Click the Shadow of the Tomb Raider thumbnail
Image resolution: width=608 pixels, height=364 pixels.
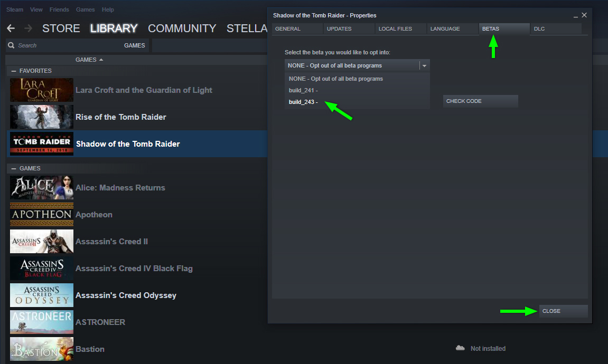coord(42,143)
